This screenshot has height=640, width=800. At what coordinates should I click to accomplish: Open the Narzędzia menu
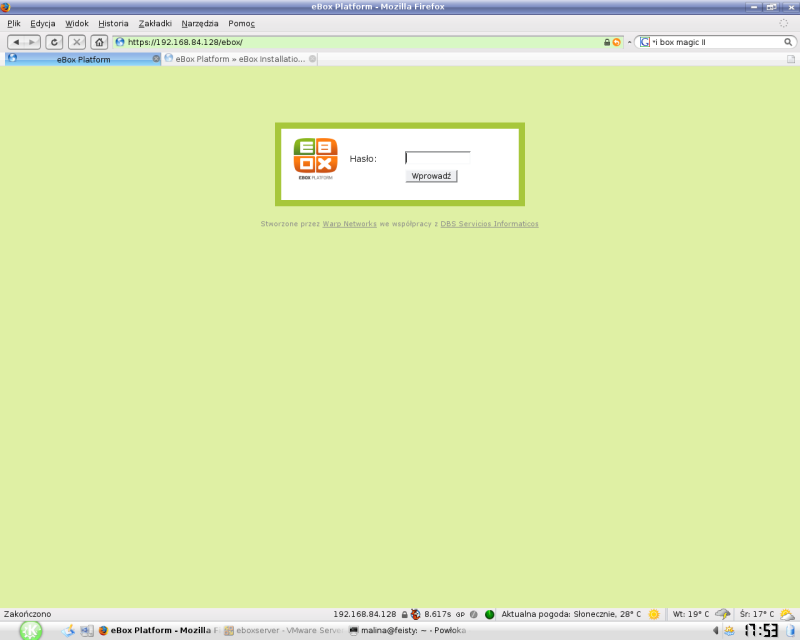tap(200, 23)
